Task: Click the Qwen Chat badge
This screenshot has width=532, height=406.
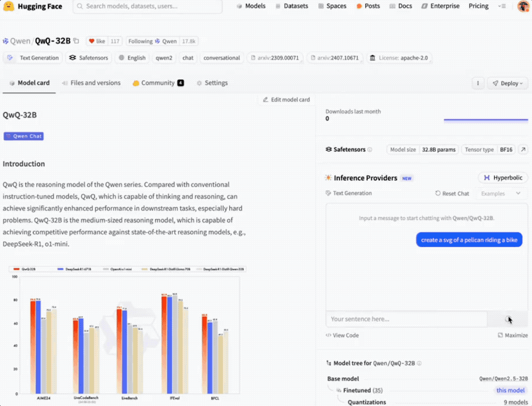Action: (x=24, y=136)
